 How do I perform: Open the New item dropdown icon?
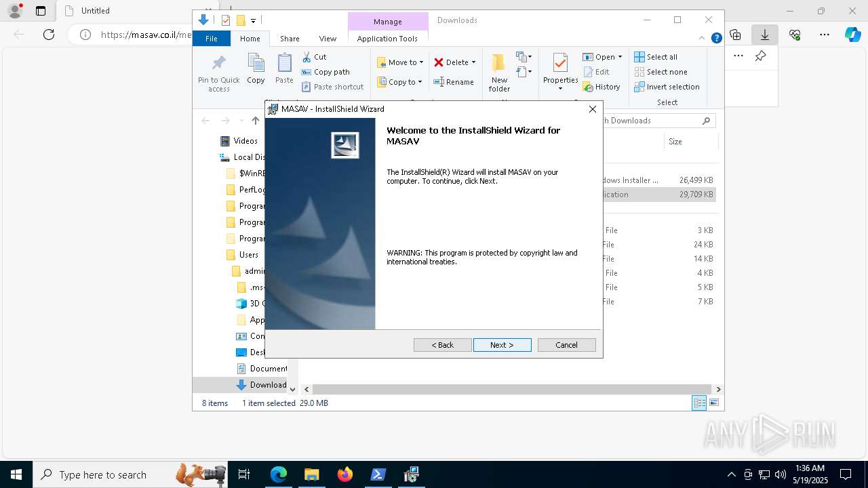point(524,57)
